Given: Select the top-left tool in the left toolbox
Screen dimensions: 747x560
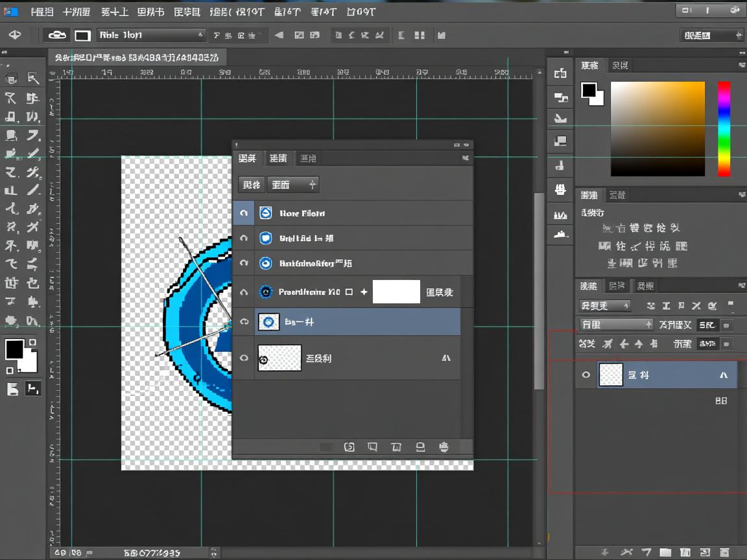Looking at the screenshot, I should click(x=11, y=79).
